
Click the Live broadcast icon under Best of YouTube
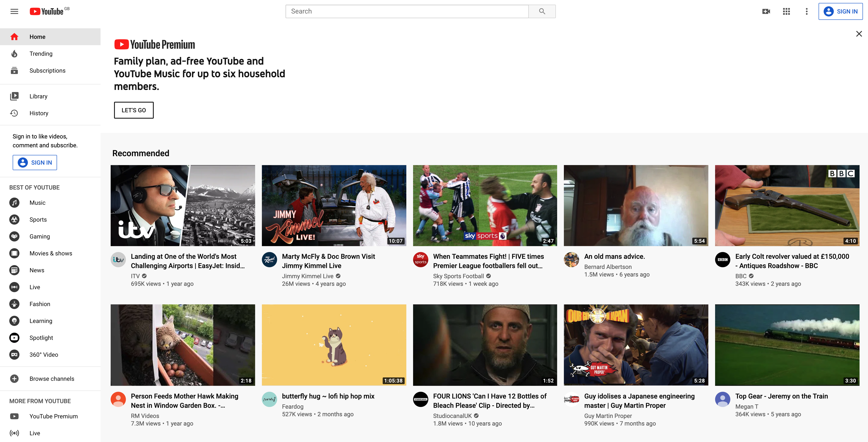pyautogui.click(x=14, y=287)
